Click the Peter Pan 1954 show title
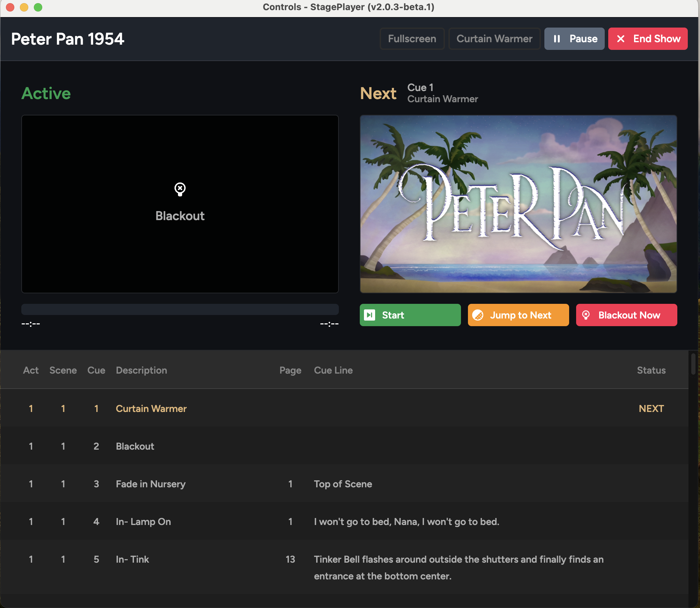The width and height of the screenshot is (700, 608). pyautogui.click(x=68, y=39)
